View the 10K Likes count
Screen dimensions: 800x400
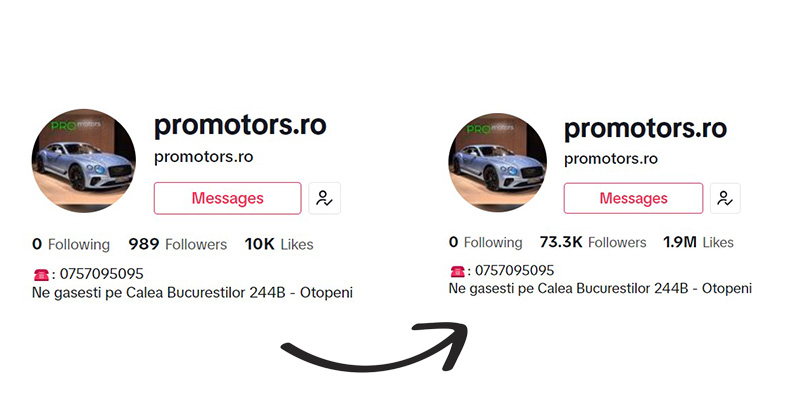pos(279,244)
